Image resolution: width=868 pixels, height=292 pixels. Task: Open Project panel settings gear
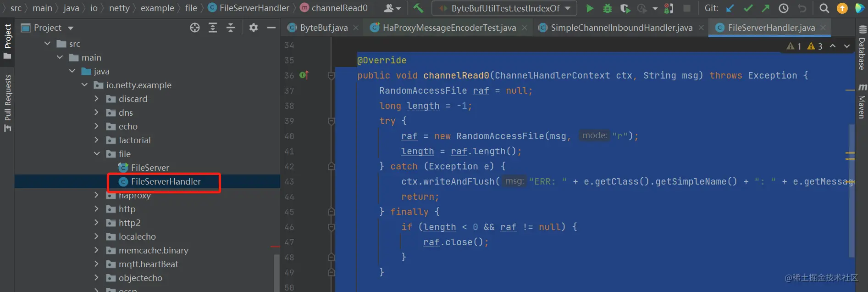[x=254, y=28]
